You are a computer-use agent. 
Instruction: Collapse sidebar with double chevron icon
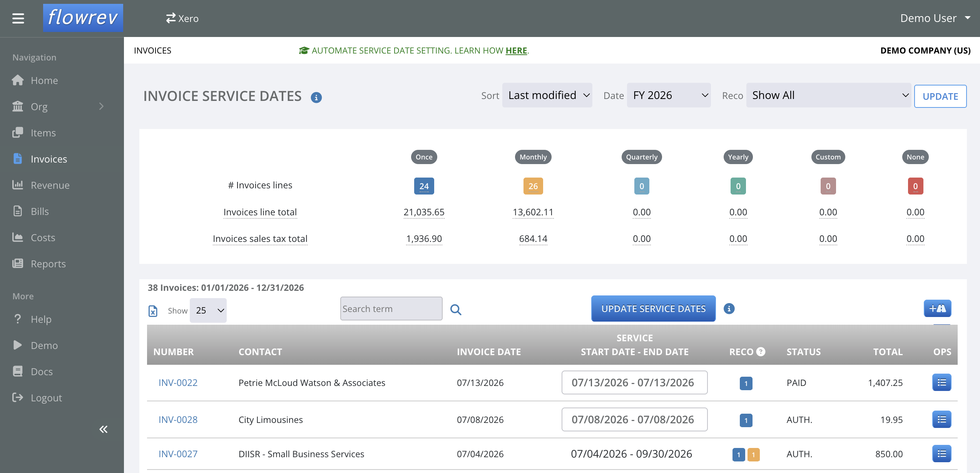click(103, 429)
